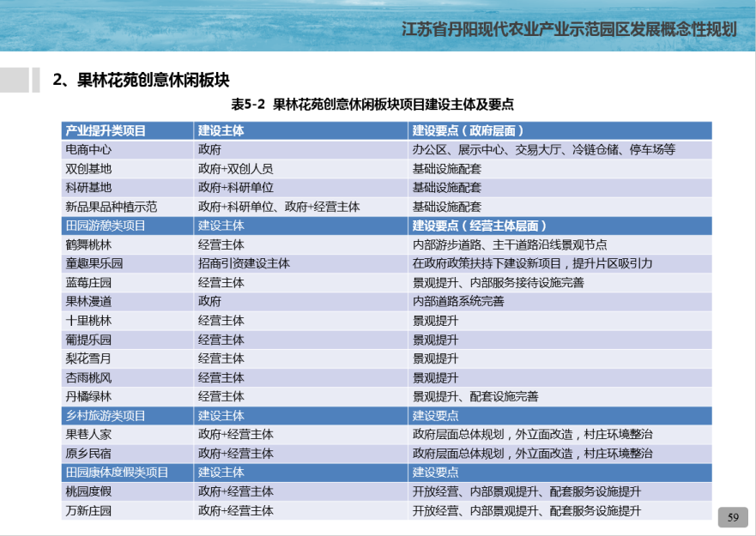Click 开放经营 text in the 桃园度假 row
Image resolution: width=756 pixels, height=536 pixels.
[x=435, y=491]
